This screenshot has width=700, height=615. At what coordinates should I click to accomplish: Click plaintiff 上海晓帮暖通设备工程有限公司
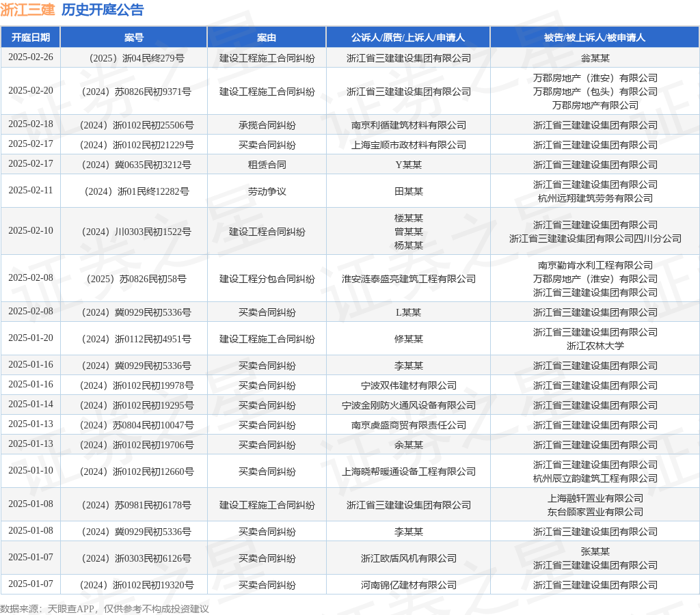[409, 471]
